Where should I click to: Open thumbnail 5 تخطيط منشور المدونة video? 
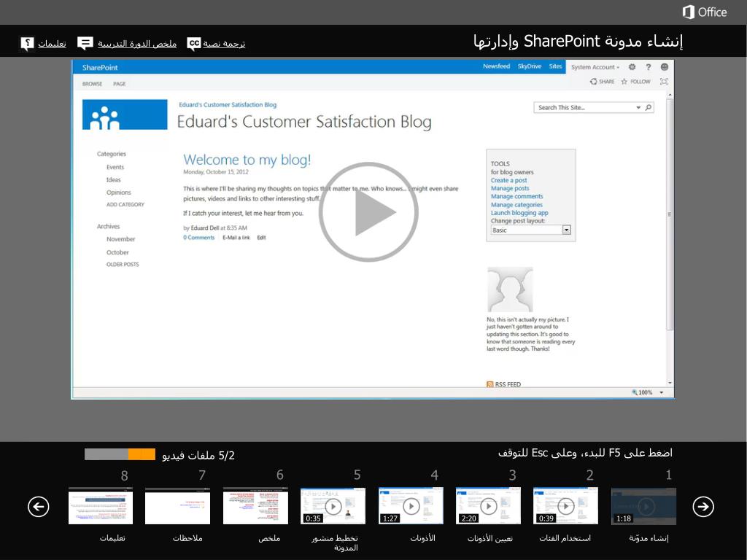[x=333, y=506]
